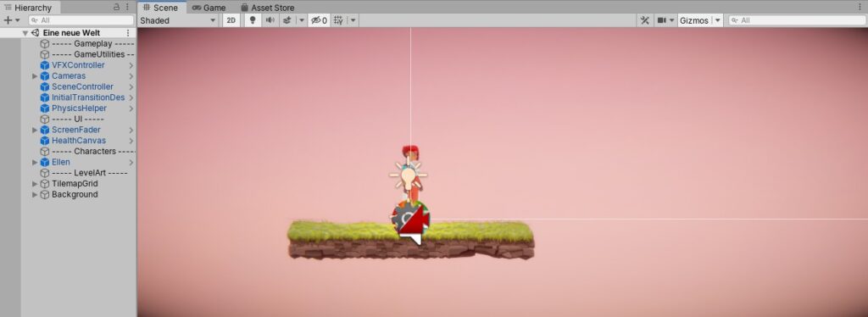Toggle the Gizmos button
Image resolution: width=868 pixels, height=317 pixels.
point(694,20)
